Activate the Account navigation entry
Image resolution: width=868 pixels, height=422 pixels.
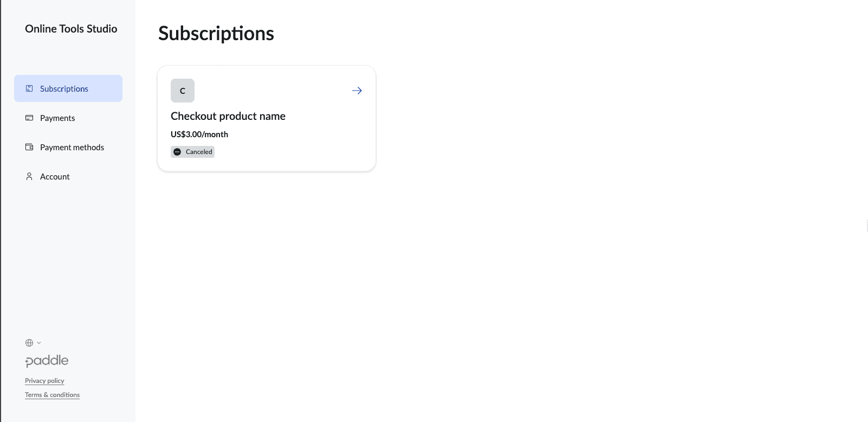54,176
